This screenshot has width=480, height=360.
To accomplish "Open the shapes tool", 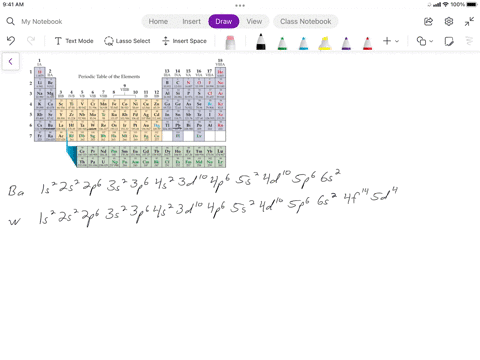I will [421, 41].
